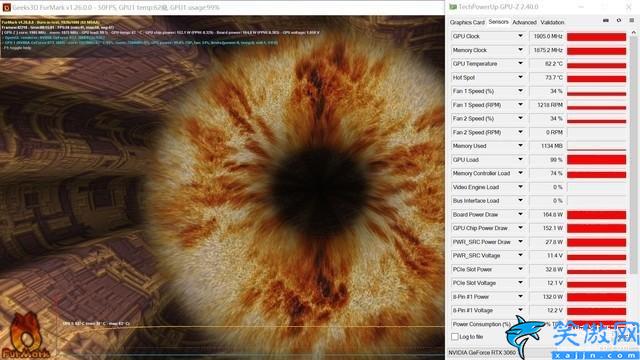
Task: Switch to the Graphics Card tab
Action: click(x=467, y=22)
